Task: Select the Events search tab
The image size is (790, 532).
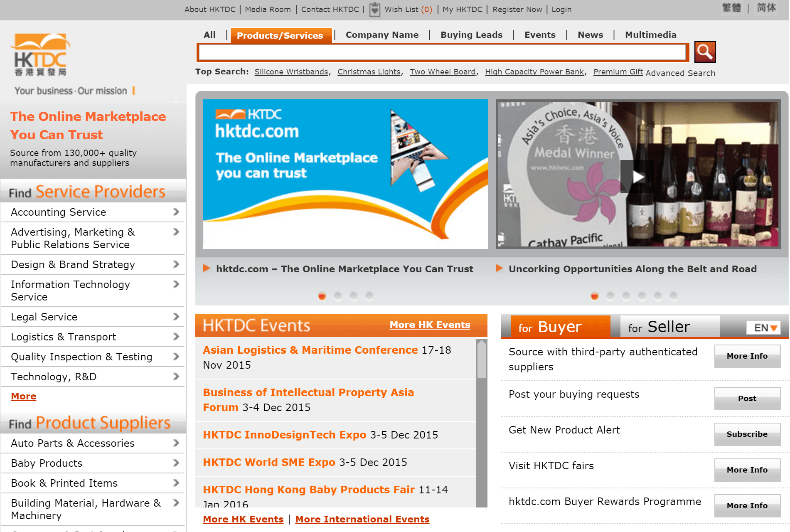Action: point(540,35)
